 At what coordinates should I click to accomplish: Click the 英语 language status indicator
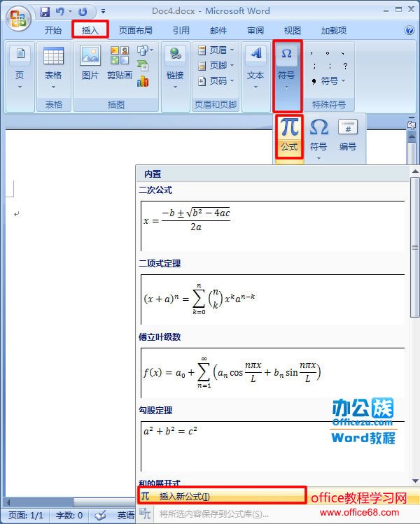tap(126, 516)
